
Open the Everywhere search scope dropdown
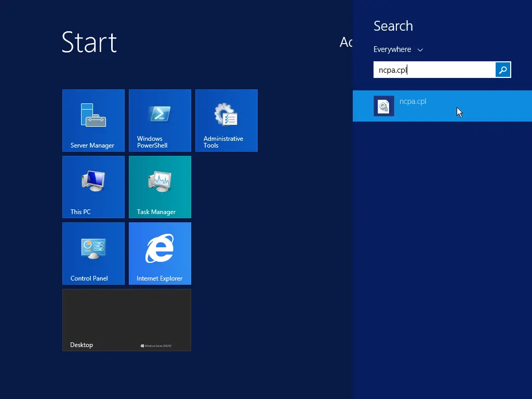(x=392, y=49)
